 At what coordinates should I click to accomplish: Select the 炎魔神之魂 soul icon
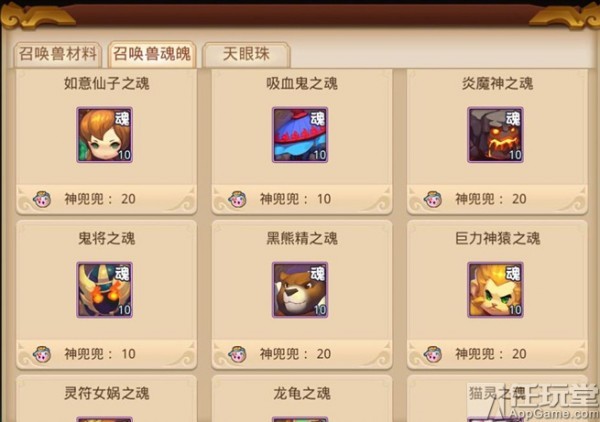(496, 135)
